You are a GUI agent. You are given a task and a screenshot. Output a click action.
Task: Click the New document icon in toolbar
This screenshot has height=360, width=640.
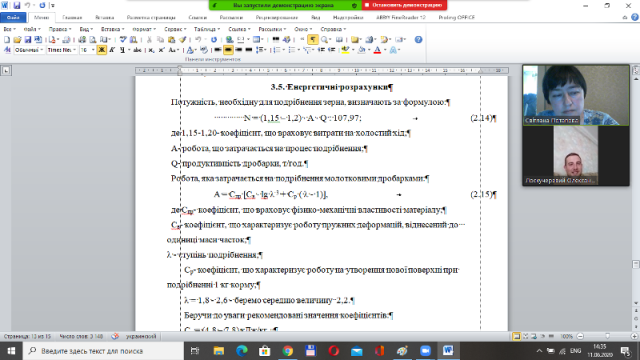point(7,40)
